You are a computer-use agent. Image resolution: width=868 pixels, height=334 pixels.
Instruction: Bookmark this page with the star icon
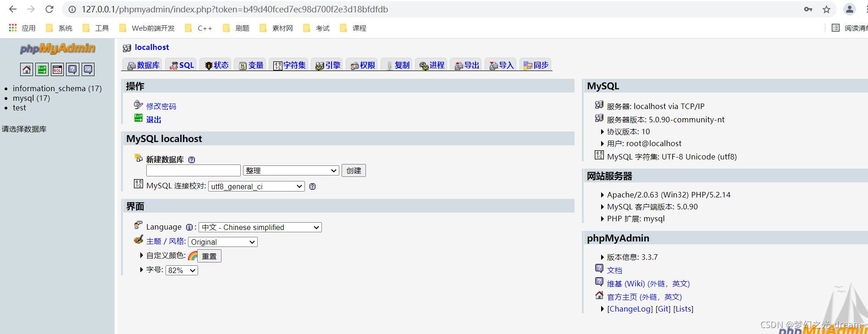(x=826, y=9)
